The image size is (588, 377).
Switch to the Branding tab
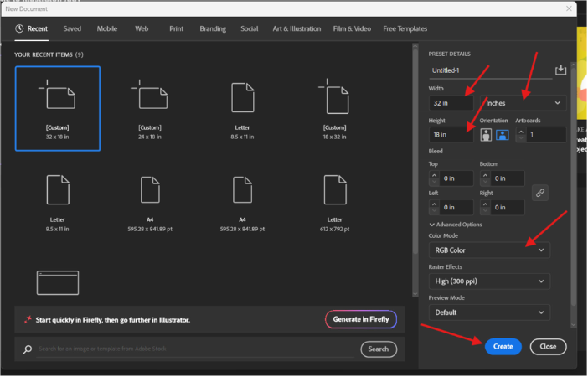[213, 28]
